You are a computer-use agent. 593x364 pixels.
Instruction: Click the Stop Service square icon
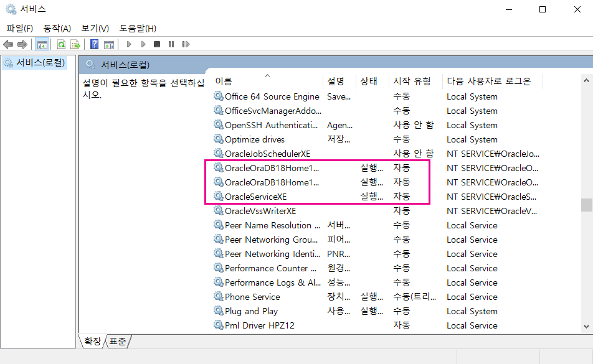[157, 45]
